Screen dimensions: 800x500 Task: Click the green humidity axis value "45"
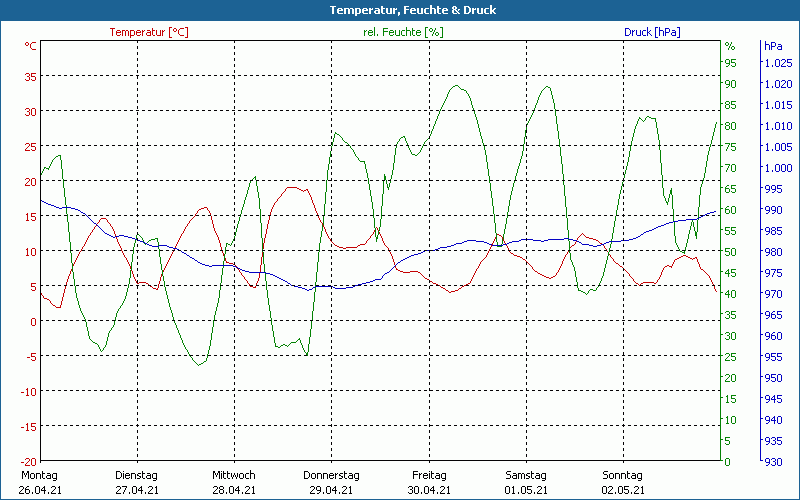[731, 273]
